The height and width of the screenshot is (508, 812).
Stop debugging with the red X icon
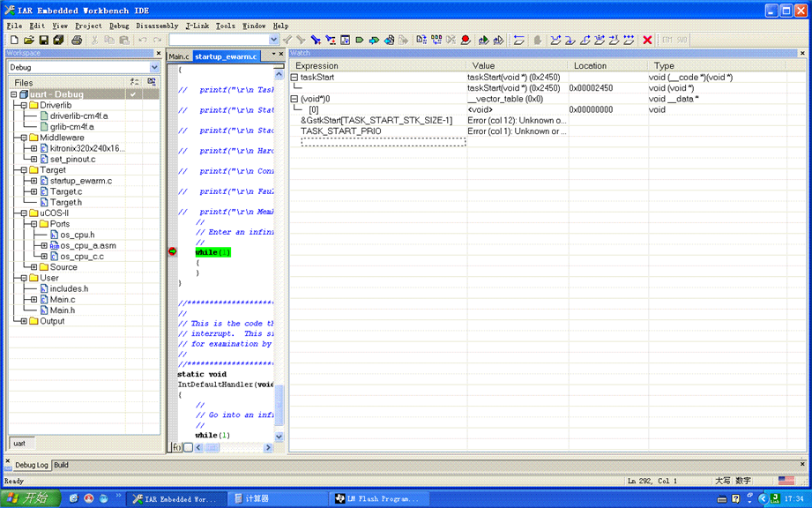(x=647, y=40)
